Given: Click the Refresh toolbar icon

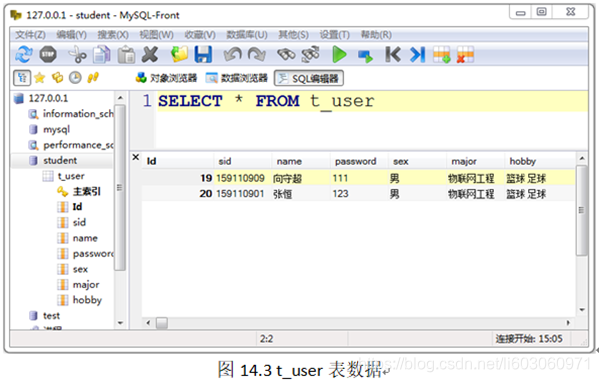Looking at the screenshot, I should coord(24,55).
